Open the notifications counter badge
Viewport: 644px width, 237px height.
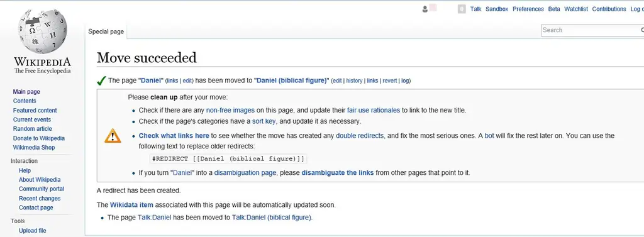[x=462, y=9]
